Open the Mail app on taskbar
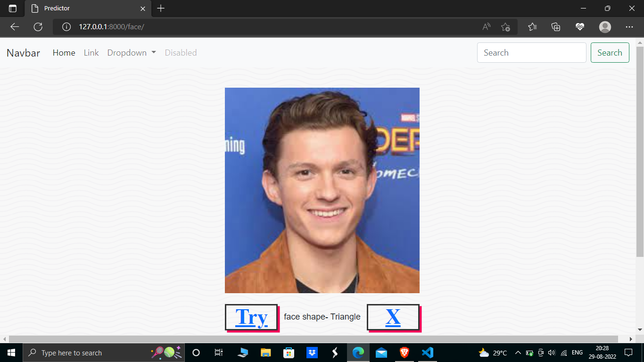 coord(381,353)
